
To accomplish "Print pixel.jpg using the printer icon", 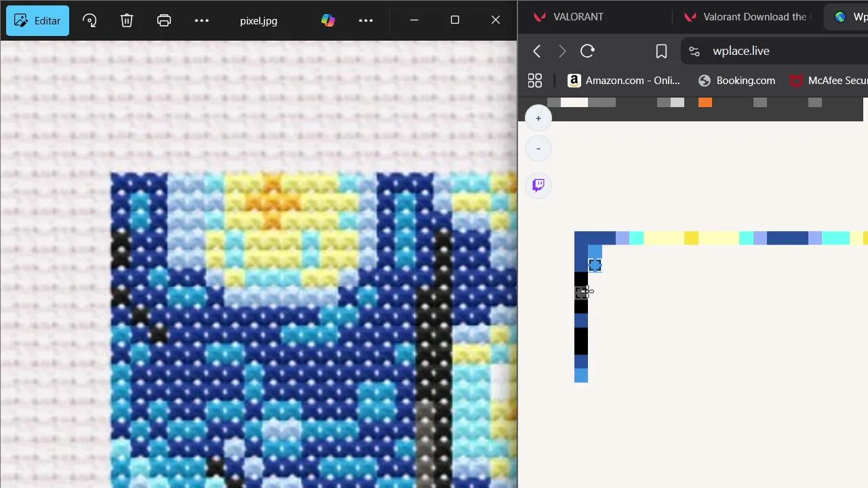I will pos(164,20).
